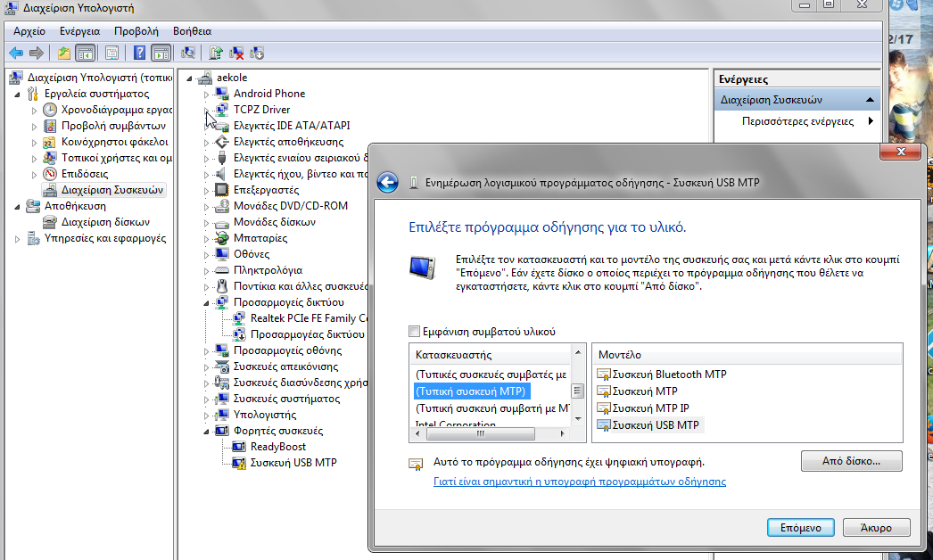The width and height of the screenshot is (933, 560).
Task: Click the 'Από δίσκο...' button
Action: [x=851, y=461]
